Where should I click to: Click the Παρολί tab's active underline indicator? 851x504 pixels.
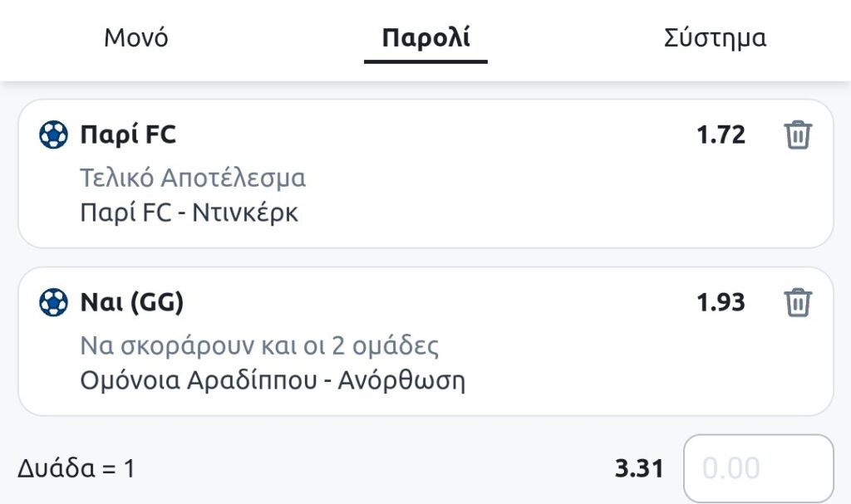(425, 61)
